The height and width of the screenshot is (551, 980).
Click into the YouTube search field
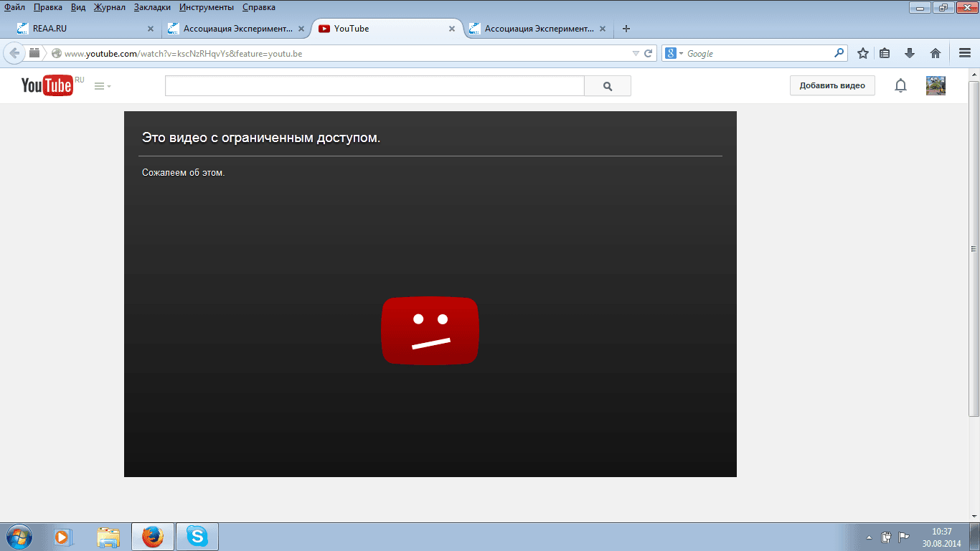click(374, 86)
